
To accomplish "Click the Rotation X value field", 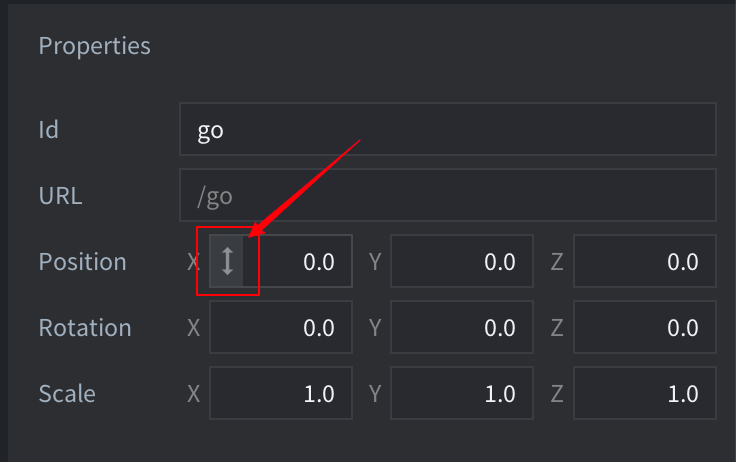I will click(x=281, y=328).
